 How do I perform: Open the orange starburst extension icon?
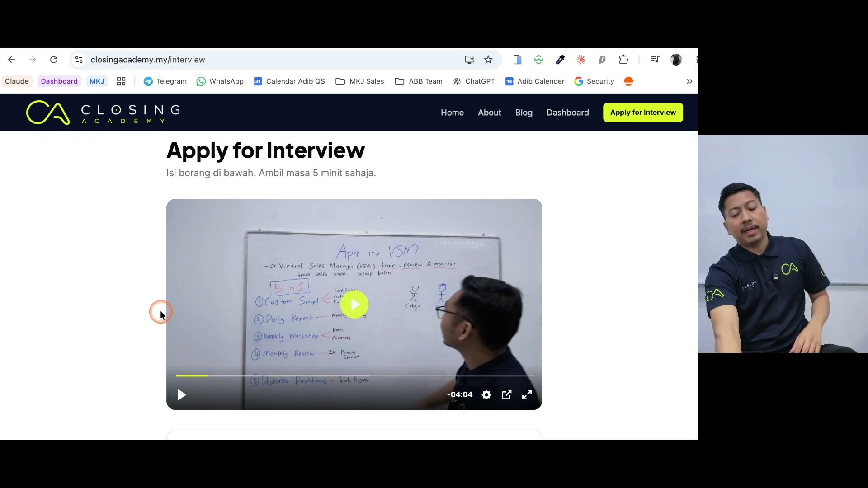click(x=581, y=60)
